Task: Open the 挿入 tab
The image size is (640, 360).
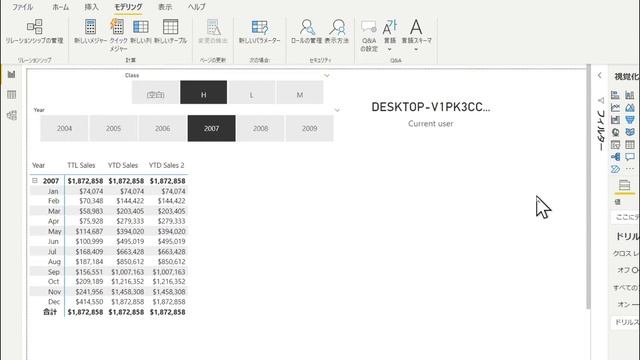Action: pyautogui.click(x=91, y=7)
